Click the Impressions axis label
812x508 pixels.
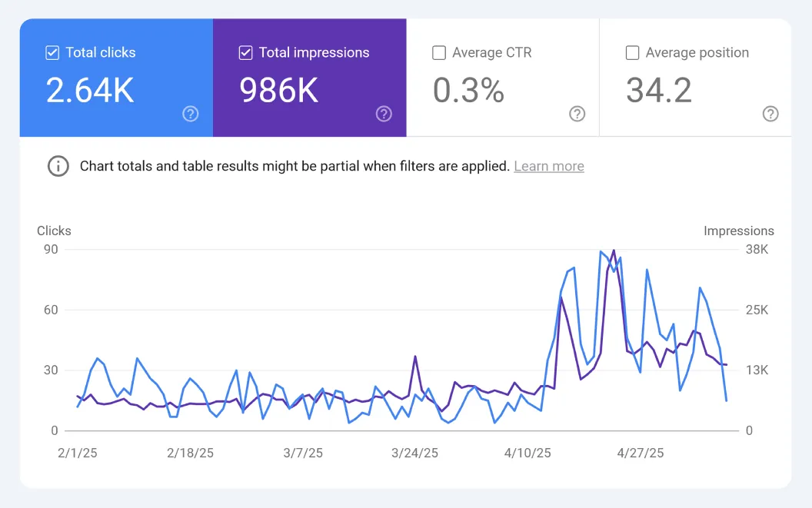[x=739, y=231]
